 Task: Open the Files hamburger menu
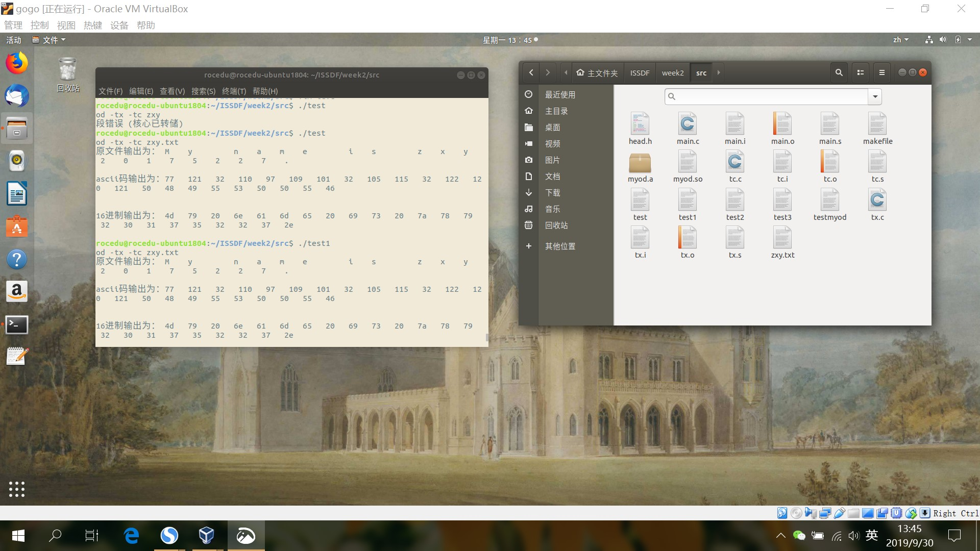coord(881,72)
